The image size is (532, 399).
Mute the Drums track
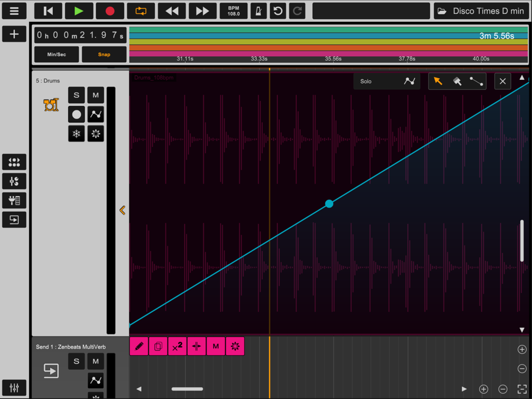click(96, 95)
